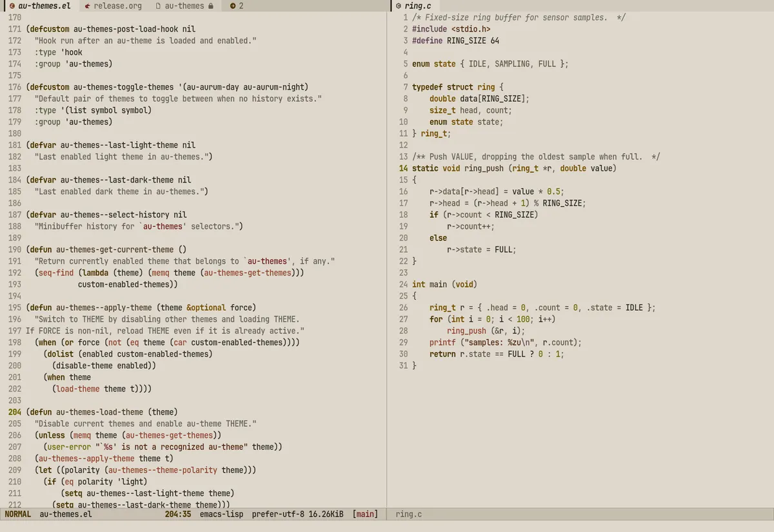This screenshot has width=774, height=532.
Task: Click the org file icon before release.org
Action: tap(87, 6)
